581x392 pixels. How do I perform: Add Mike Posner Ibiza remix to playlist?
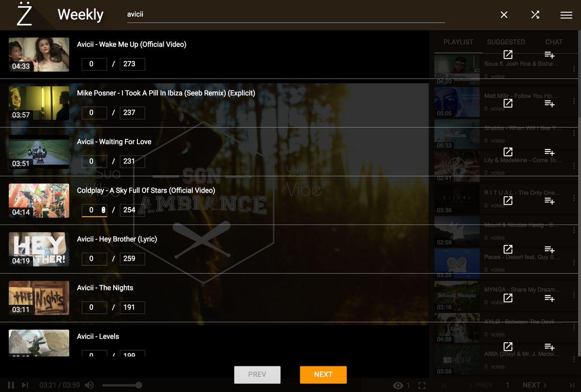click(x=549, y=104)
